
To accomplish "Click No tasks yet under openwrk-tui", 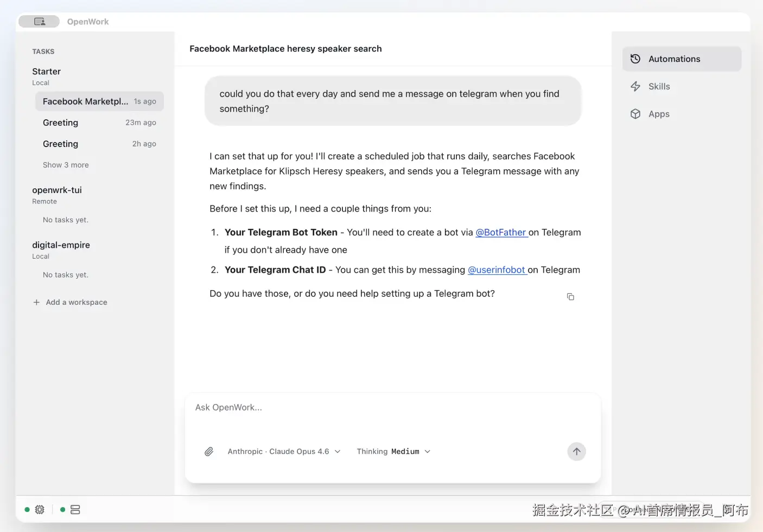I will tap(66, 220).
